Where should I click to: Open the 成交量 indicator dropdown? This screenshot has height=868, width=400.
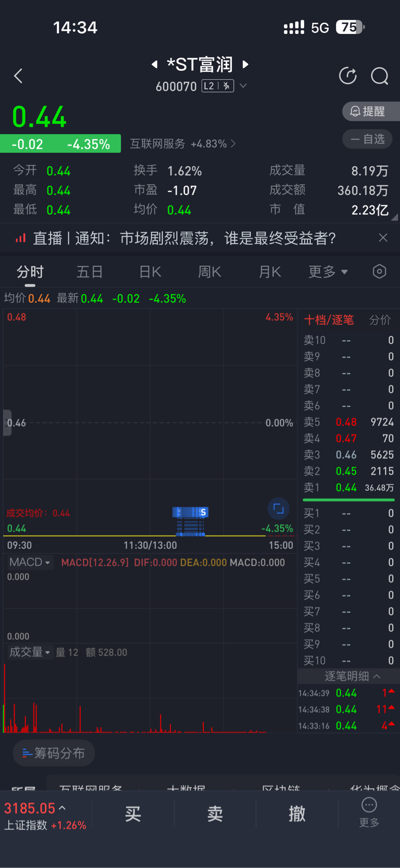coord(30,652)
